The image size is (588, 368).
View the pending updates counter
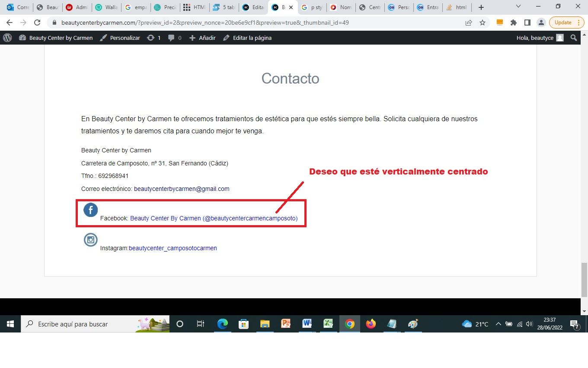(x=154, y=38)
